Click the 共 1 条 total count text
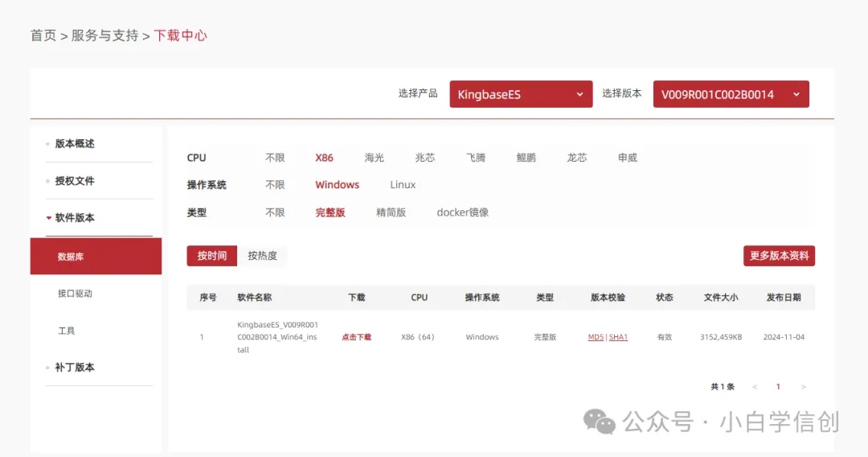The width and height of the screenshot is (868, 457). 723,387
